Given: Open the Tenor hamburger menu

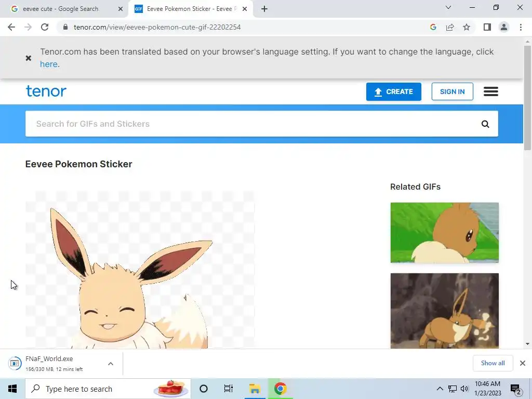Looking at the screenshot, I should [x=490, y=91].
